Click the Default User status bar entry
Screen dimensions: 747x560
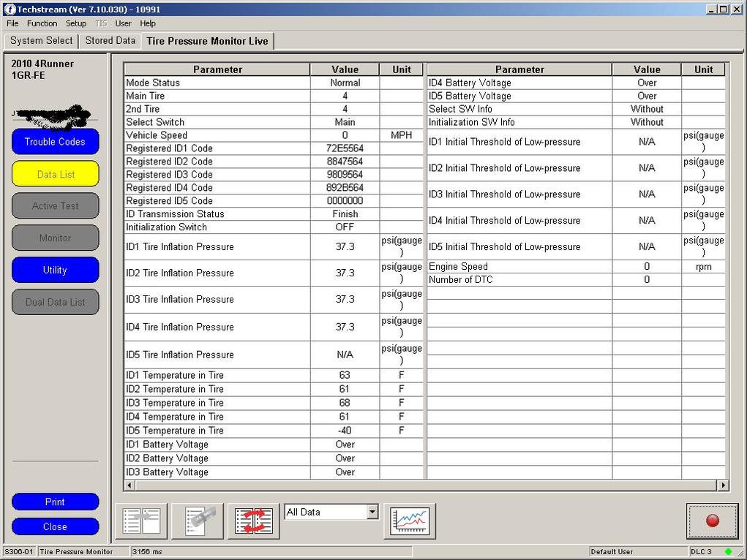tap(612, 551)
